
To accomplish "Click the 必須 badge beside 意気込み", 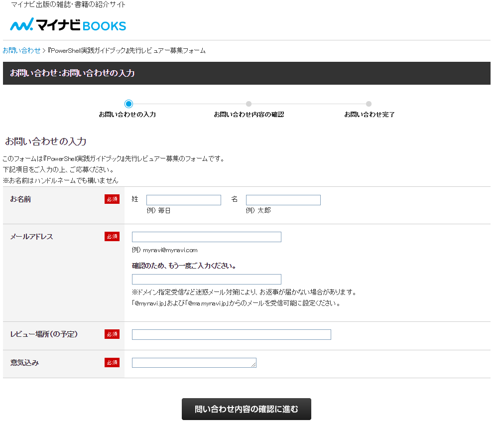I will [x=112, y=362].
